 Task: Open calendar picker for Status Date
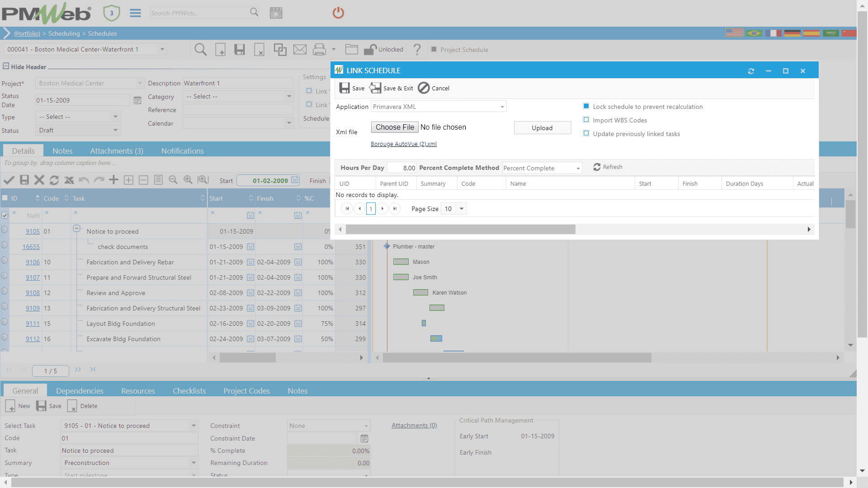tap(137, 100)
